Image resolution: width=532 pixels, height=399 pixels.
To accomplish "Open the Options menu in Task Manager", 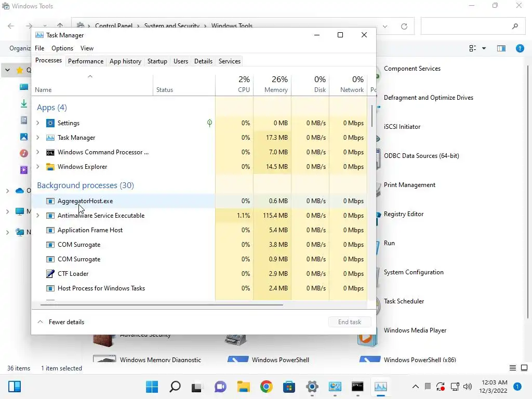I will click(x=62, y=48).
